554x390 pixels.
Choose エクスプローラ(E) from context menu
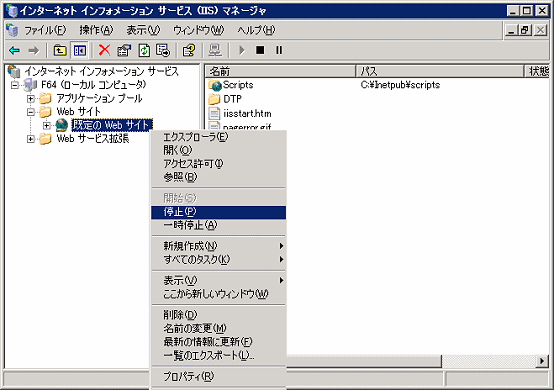218,137
